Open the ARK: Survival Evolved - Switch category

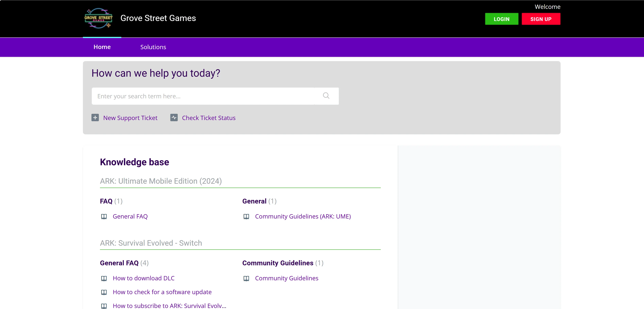click(x=151, y=243)
